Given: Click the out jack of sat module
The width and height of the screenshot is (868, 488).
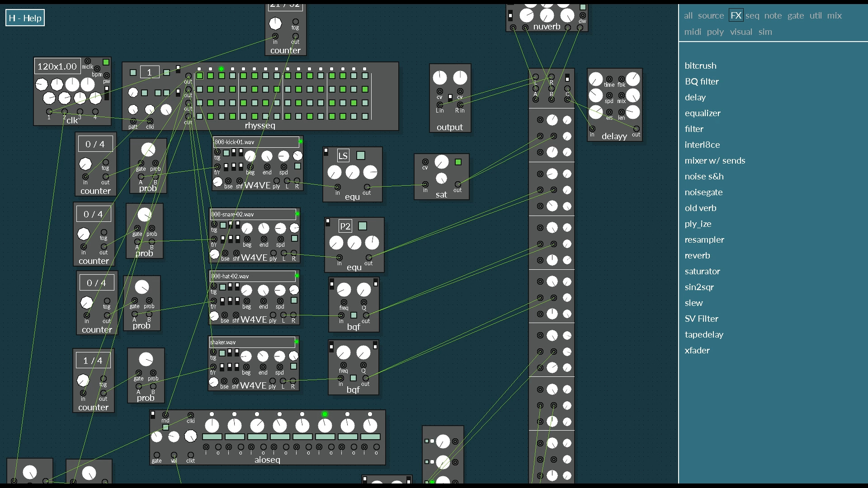Looking at the screenshot, I should click(x=458, y=184).
